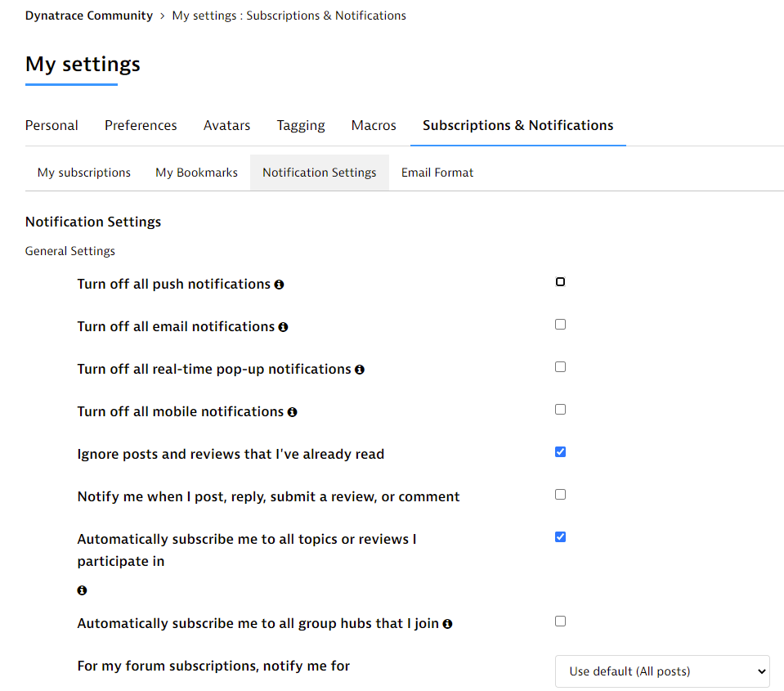
Task: Go to the Preferences settings tab
Action: [141, 125]
